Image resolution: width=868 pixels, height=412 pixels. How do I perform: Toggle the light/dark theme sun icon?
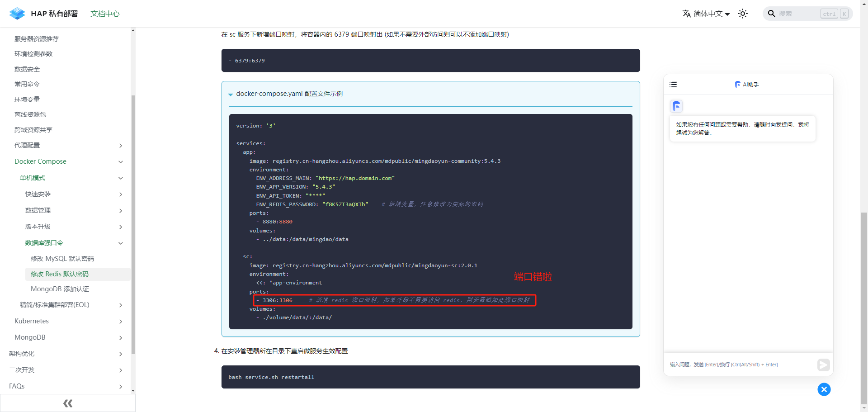tap(743, 14)
